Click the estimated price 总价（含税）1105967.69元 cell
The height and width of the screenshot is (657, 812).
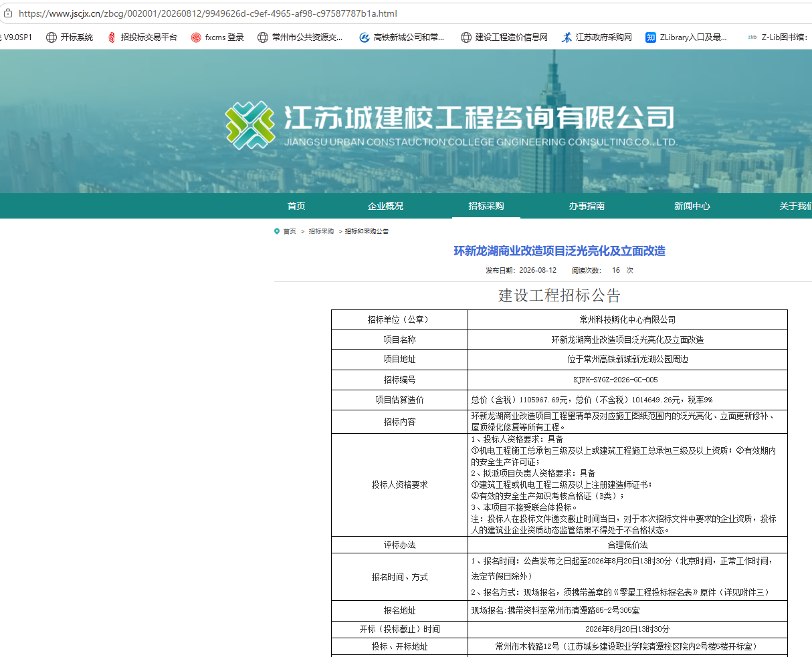pyautogui.click(x=627, y=400)
